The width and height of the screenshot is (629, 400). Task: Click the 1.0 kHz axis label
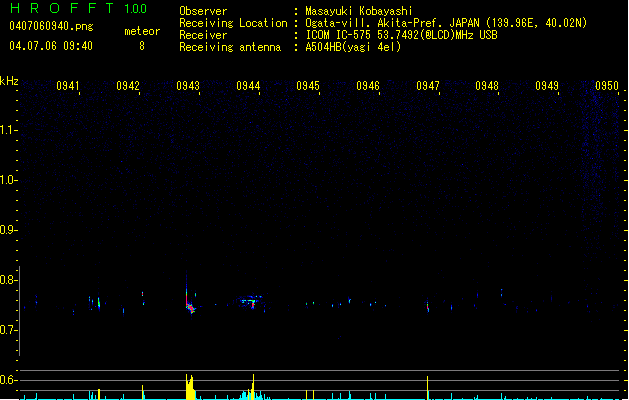pyautogui.click(x=9, y=180)
